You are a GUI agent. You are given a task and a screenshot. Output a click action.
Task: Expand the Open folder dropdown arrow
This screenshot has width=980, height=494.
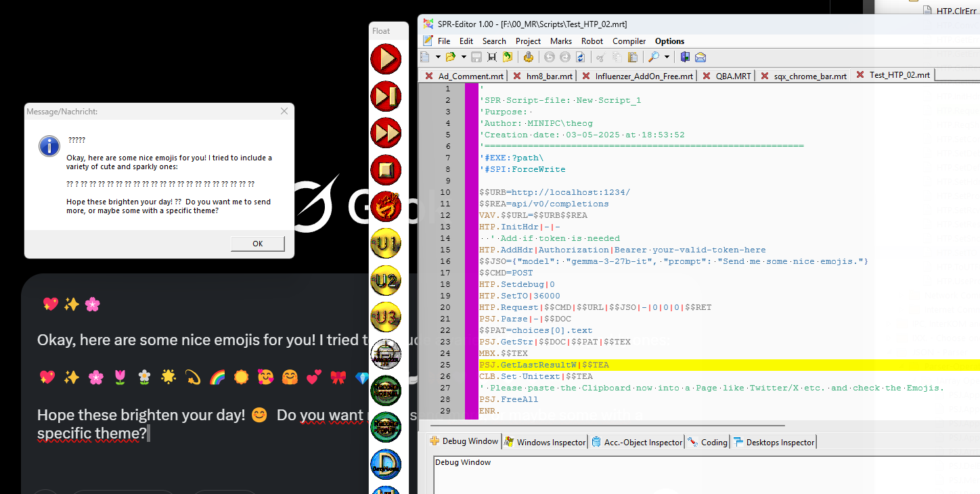click(463, 58)
